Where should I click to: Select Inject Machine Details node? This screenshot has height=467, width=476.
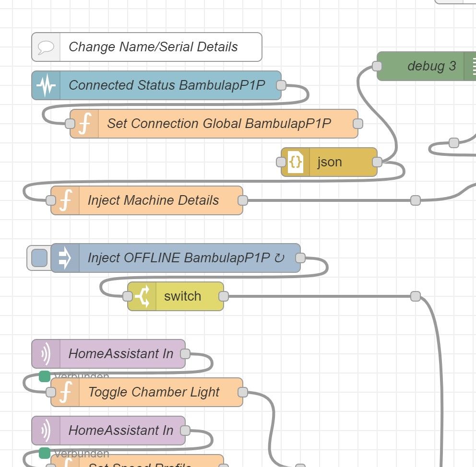click(147, 200)
